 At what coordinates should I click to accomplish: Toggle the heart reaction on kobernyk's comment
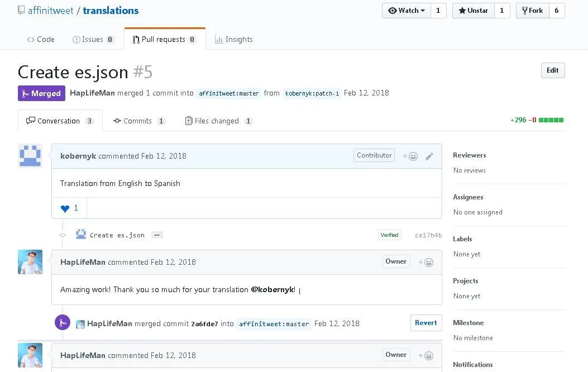tap(69, 208)
